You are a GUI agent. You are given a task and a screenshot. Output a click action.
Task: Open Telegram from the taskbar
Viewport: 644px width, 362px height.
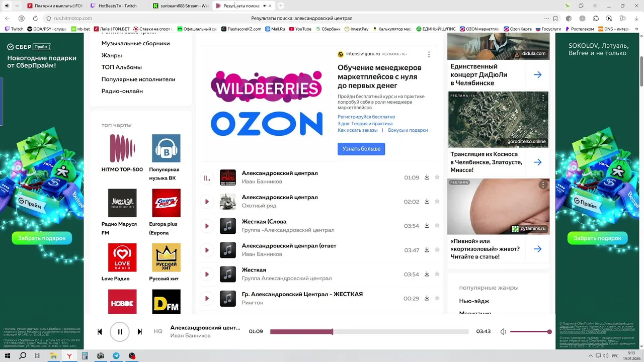click(x=116, y=356)
